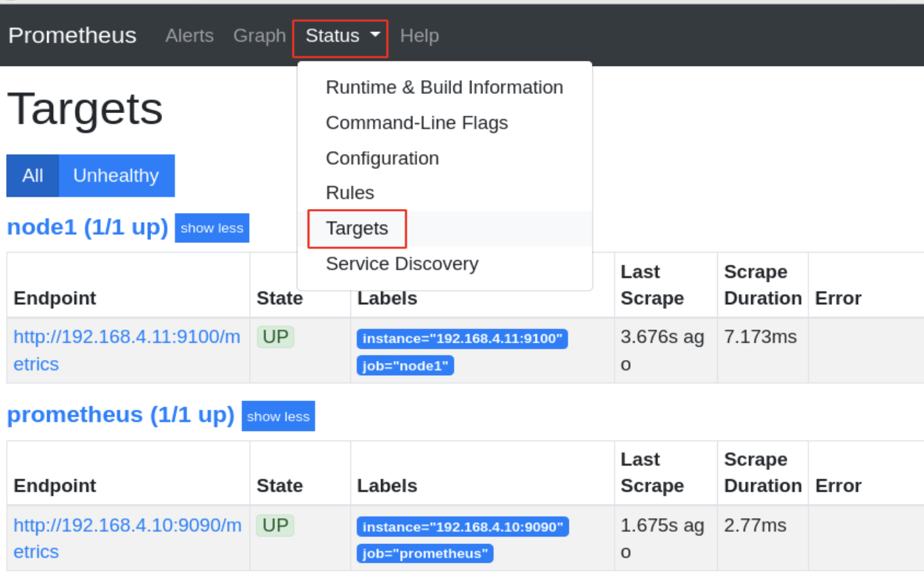The height and width of the screenshot is (576, 924).
Task: Click Scrape Duration header in node1 table
Action: coord(763,285)
